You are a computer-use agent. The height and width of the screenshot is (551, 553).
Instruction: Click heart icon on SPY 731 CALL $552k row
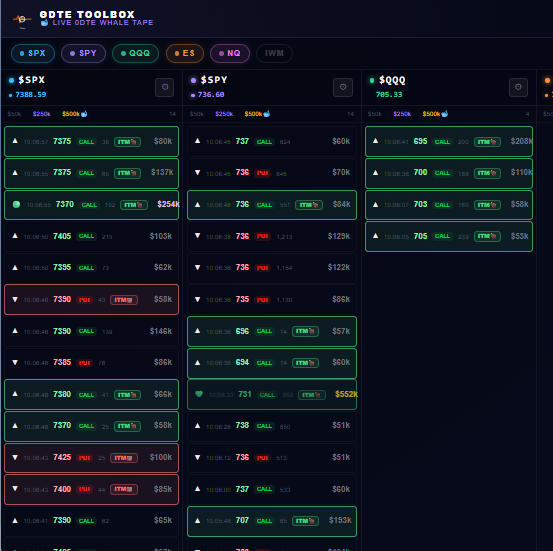[199, 394]
